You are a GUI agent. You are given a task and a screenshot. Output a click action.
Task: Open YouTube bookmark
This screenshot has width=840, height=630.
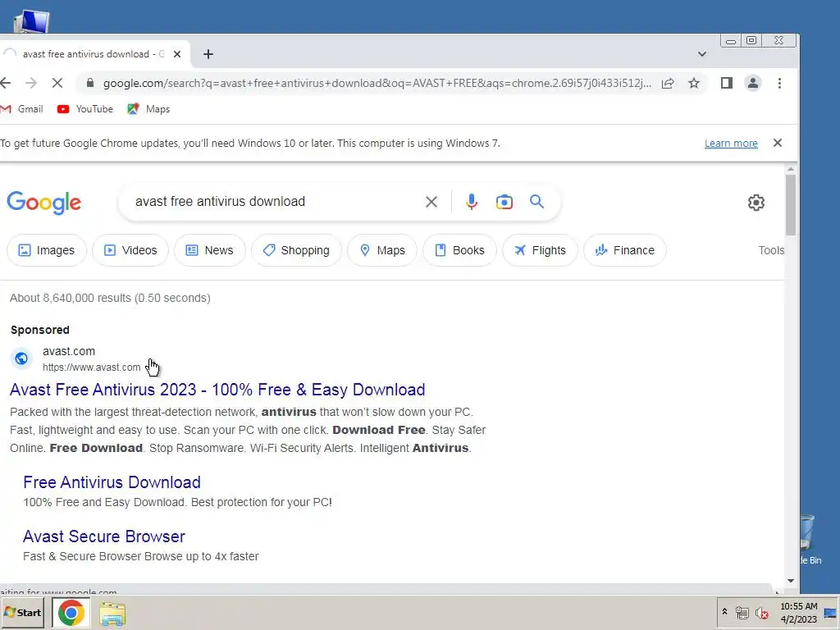click(x=85, y=109)
